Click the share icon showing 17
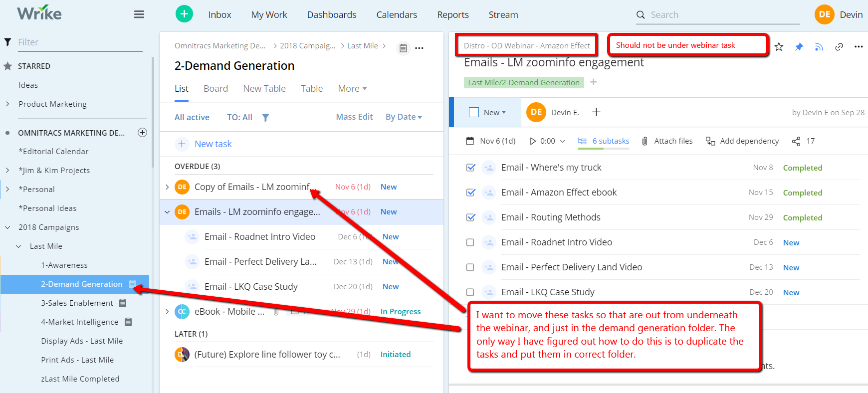868x393 pixels. point(796,141)
